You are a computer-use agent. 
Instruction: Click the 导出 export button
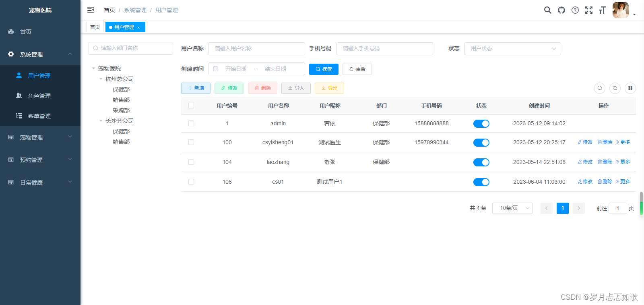[329, 88]
